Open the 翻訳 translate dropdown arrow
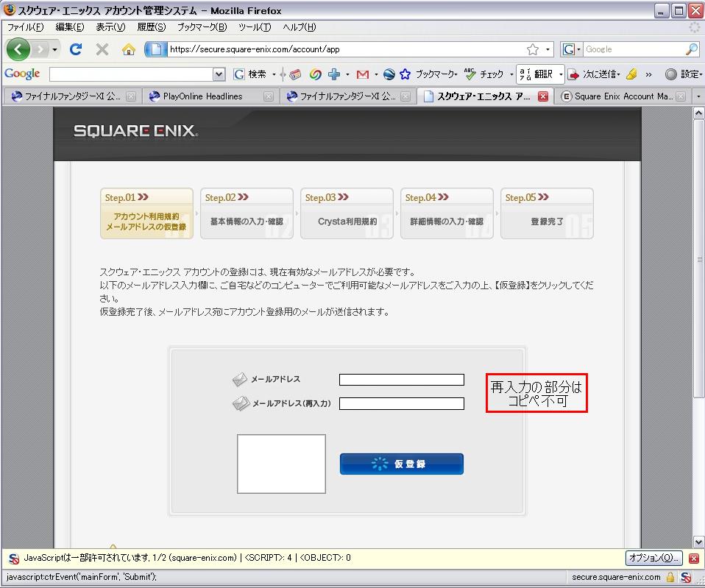Image resolution: width=705 pixels, height=588 pixels. 560,74
